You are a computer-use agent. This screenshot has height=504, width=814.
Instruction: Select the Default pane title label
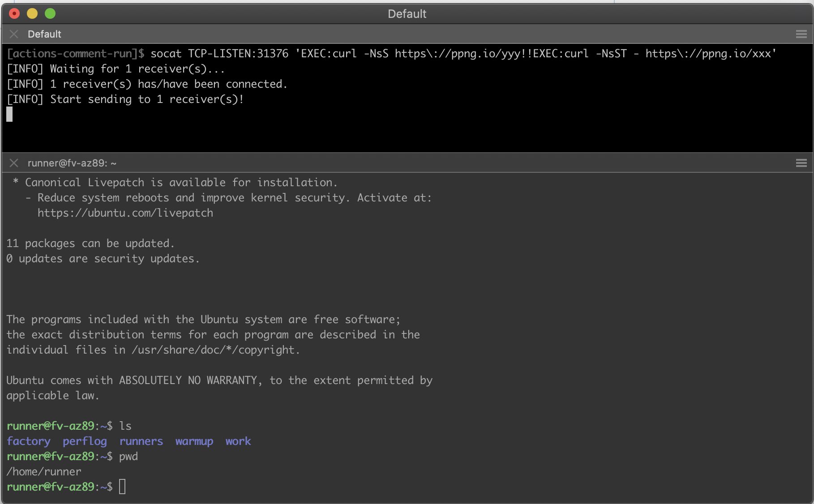point(44,34)
